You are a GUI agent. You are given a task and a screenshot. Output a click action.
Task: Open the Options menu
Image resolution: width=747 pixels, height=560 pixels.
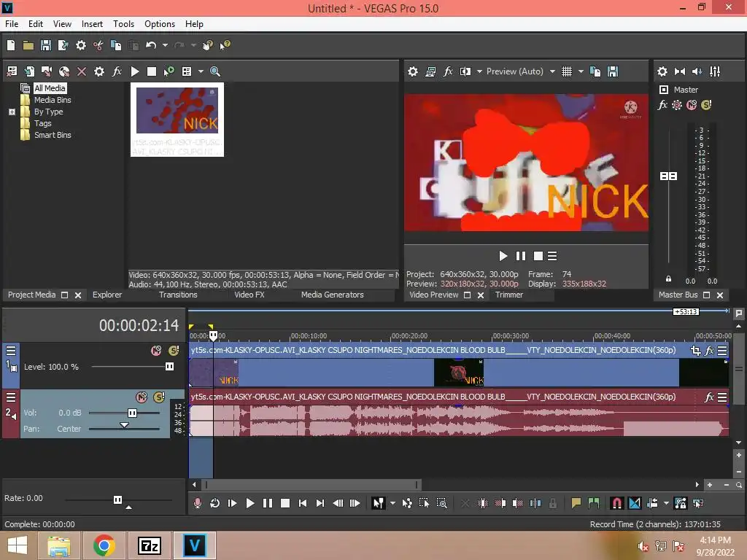[x=160, y=24]
